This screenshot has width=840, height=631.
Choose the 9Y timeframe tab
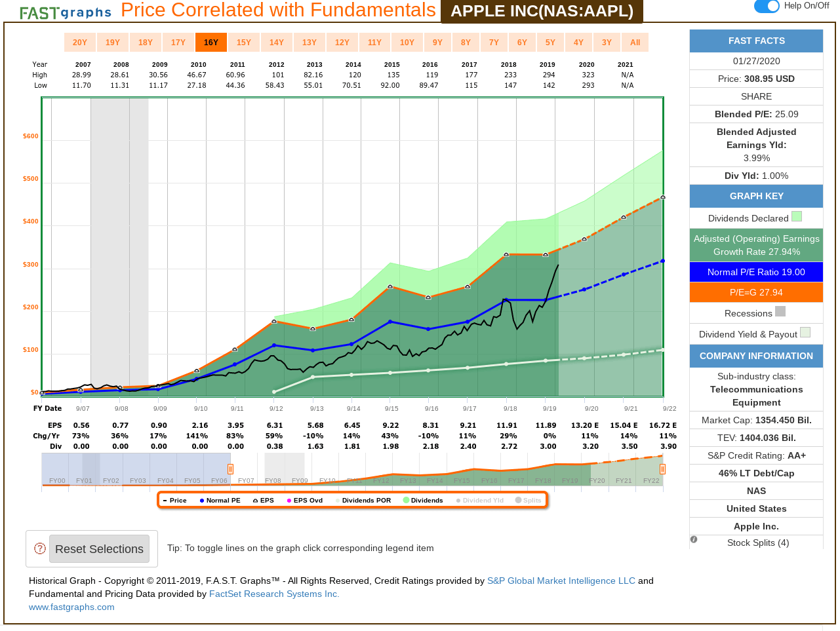437,43
